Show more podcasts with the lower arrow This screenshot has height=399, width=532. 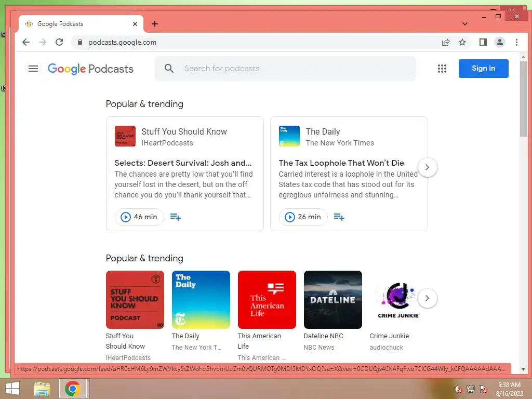[427, 298]
